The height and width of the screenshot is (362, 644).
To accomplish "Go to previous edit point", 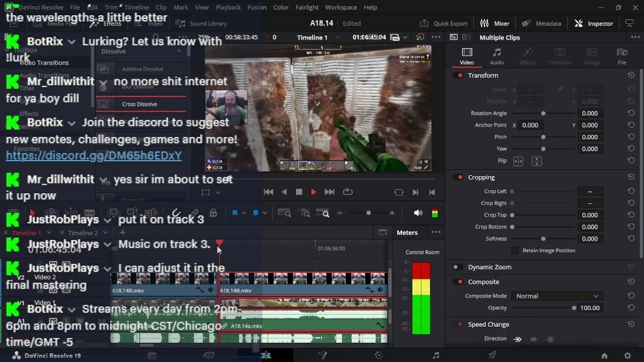I will (x=432, y=192).
